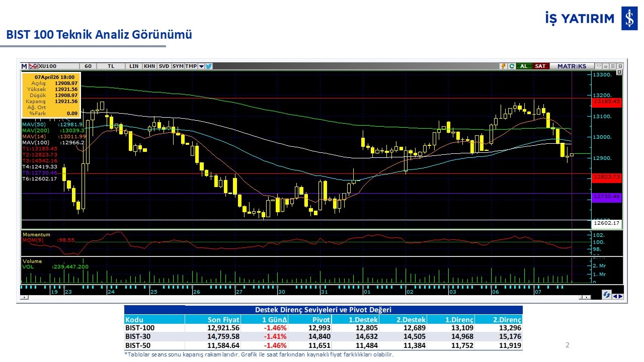Click the horizontal scrollbar left arrow
644x362 pixels.
tap(23, 297)
